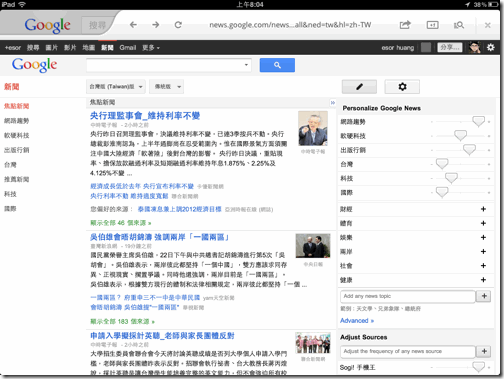Close the tab with the X icon
This screenshot has width=504, height=379.
click(487, 25)
